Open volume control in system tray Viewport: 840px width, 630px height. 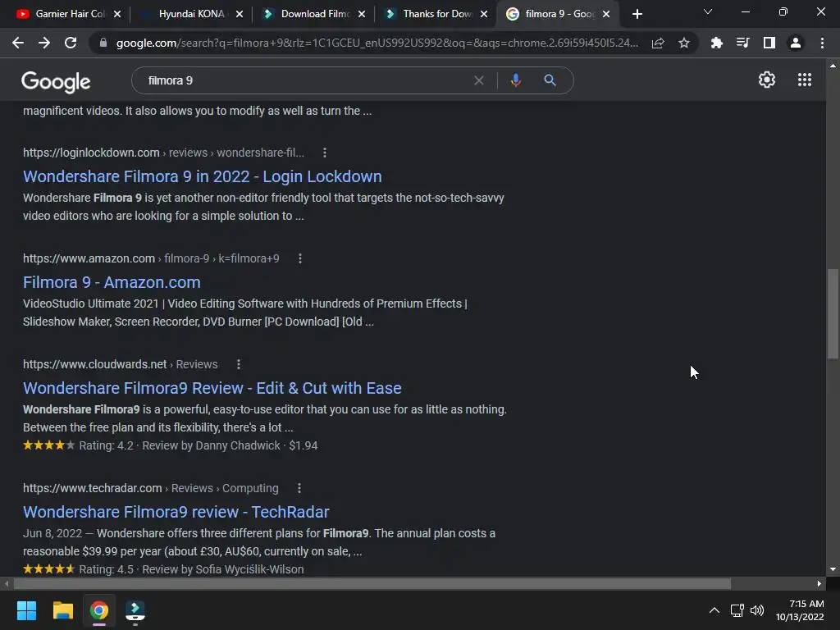pos(757,610)
